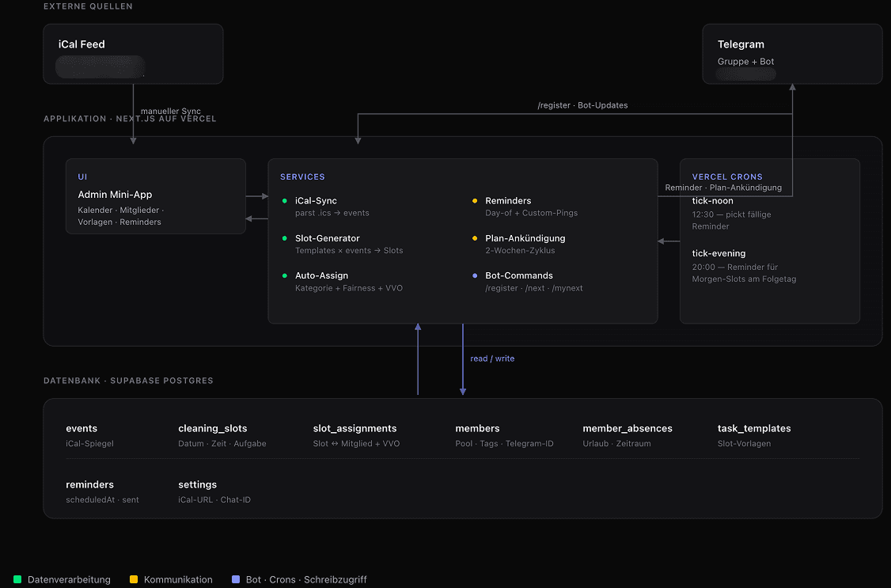Click the tick-noon cron entry
This screenshot has height=588, width=891.
coord(713,200)
